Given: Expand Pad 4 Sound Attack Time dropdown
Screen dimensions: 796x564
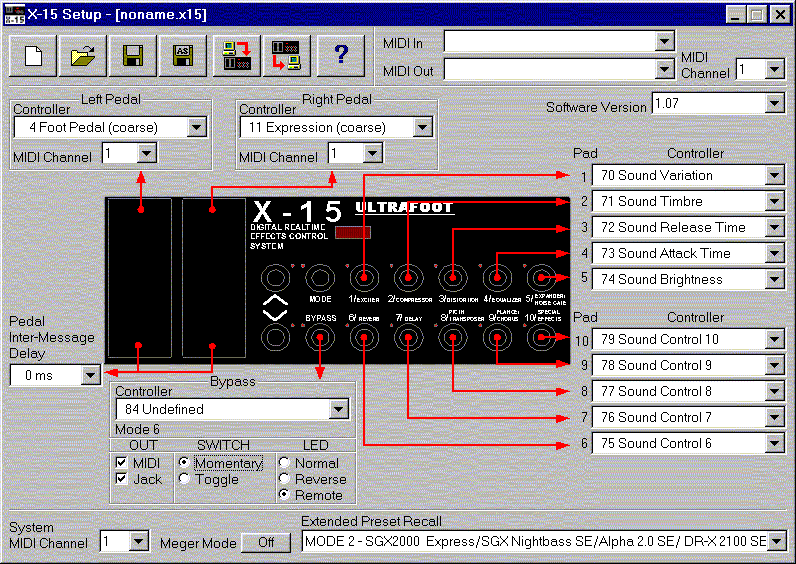Looking at the screenshot, I should click(774, 253).
